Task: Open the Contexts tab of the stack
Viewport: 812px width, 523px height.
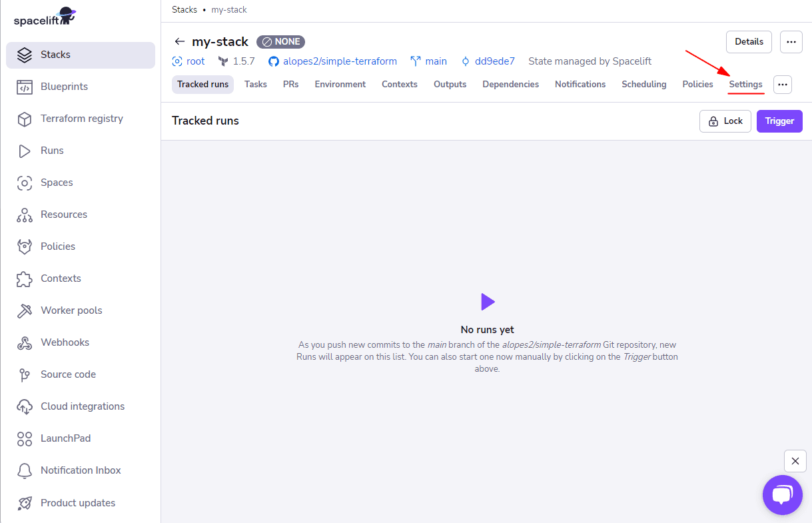Action: (400, 85)
